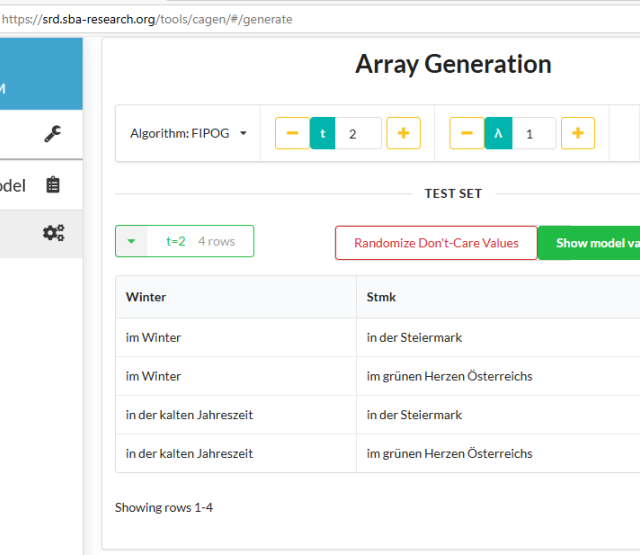Select 'im grünen Herzen Österreichs' in fourth row

(x=498, y=453)
